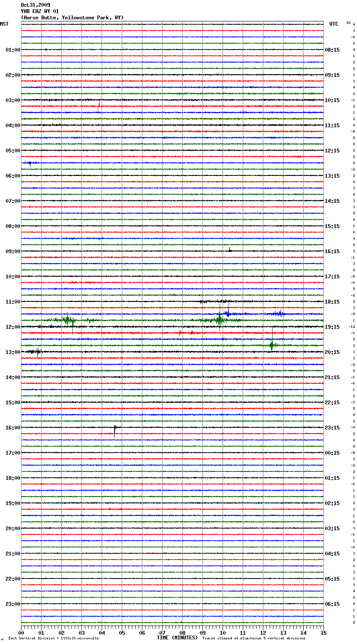The width and height of the screenshot is (357, 644).
Task: Click the '13:15' UTC time label
Action: coord(332,176)
